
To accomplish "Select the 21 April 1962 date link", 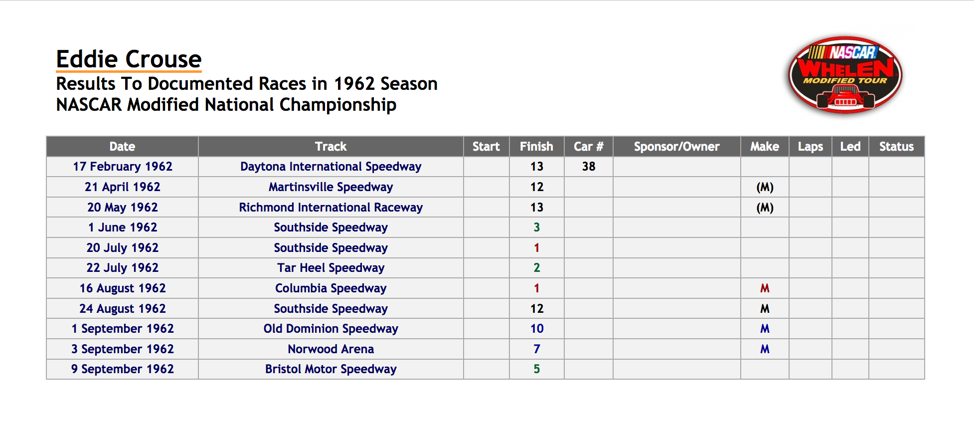I will [123, 187].
